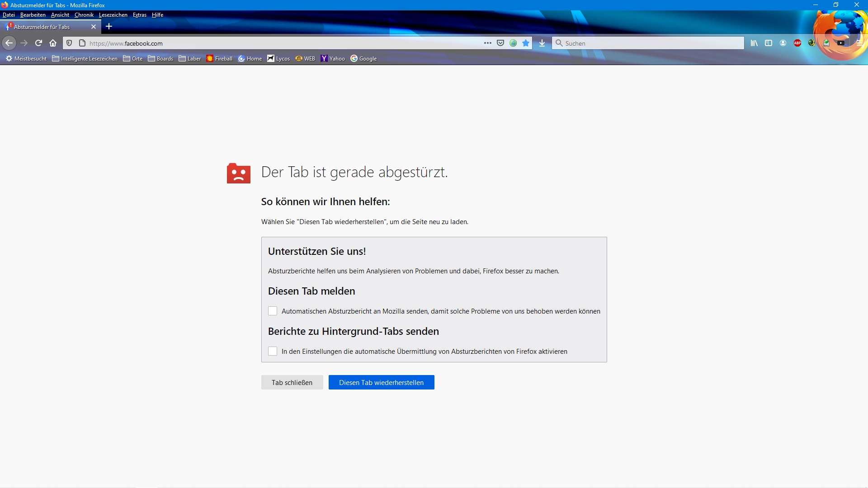
Task: Open the Extras menu
Action: coord(139,15)
